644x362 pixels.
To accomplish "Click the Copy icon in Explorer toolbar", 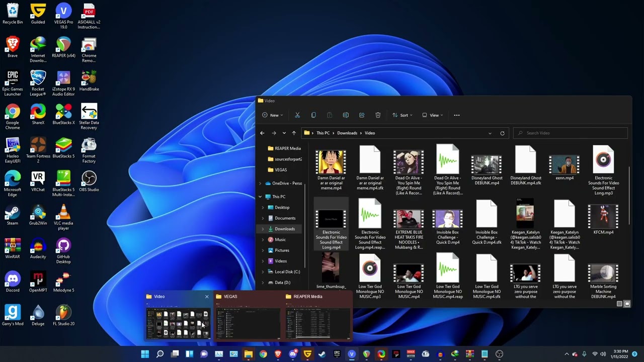I will tap(313, 115).
